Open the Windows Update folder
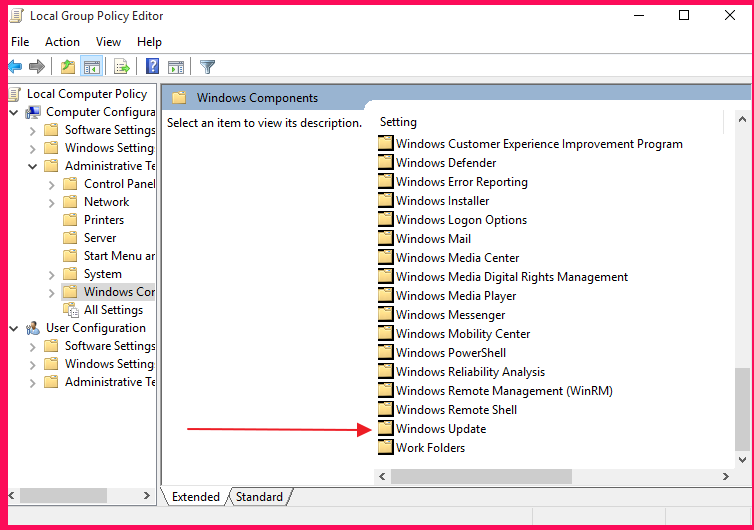Viewport: 754px width, 530px height. pyautogui.click(x=440, y=429)
